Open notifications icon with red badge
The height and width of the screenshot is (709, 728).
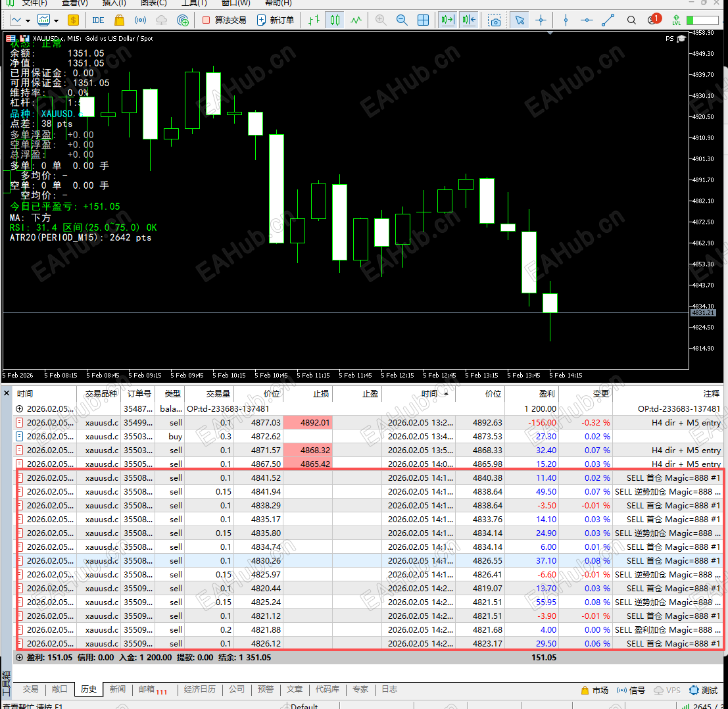point(654,20)
